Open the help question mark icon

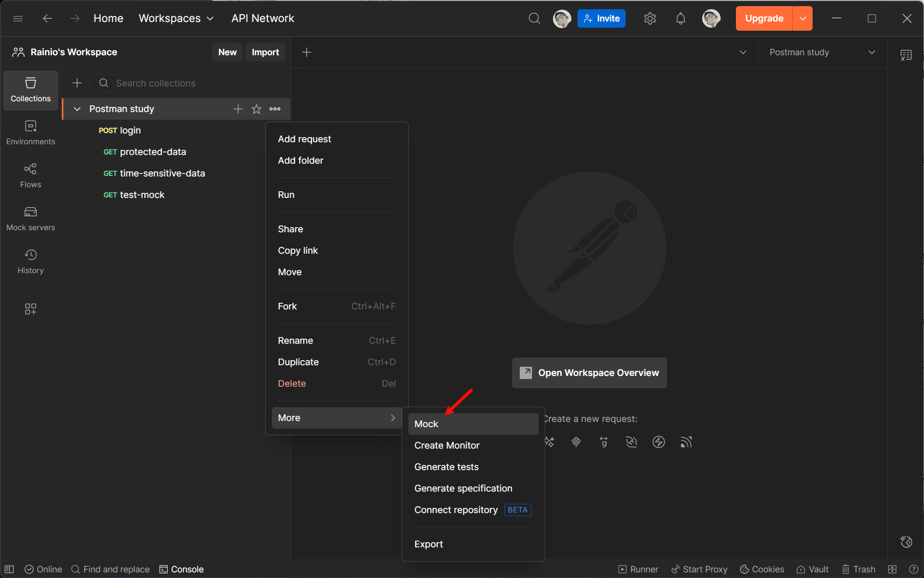(914, 569)
